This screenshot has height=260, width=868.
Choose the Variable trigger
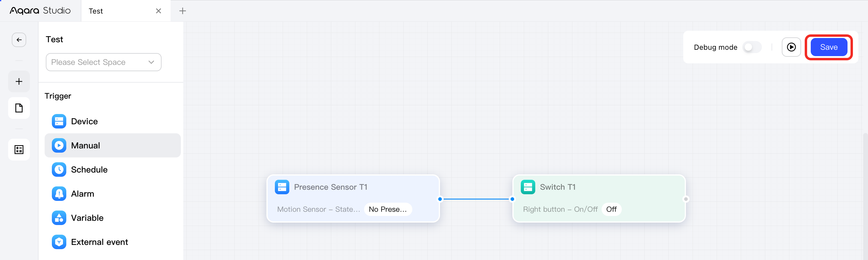pos(112,218)
